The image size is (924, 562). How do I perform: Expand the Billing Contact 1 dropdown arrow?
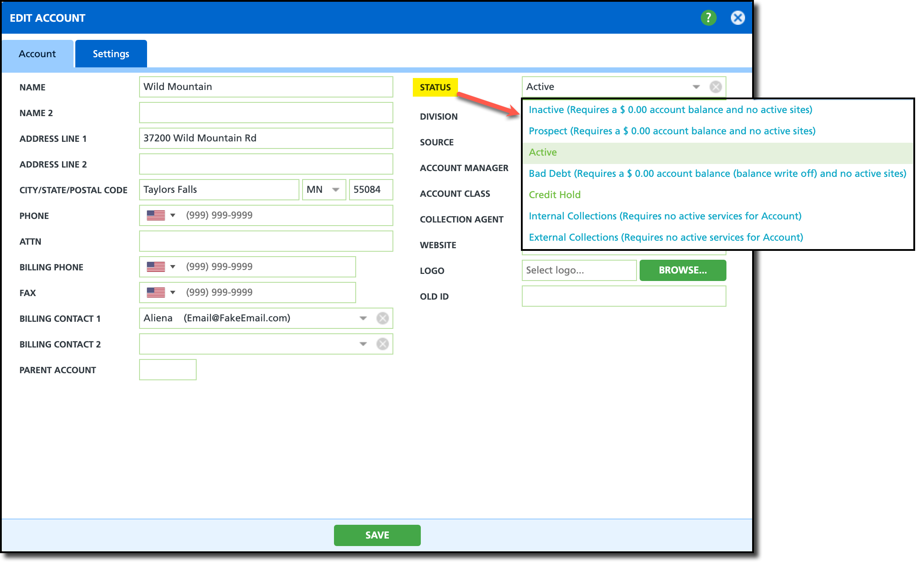363,318
